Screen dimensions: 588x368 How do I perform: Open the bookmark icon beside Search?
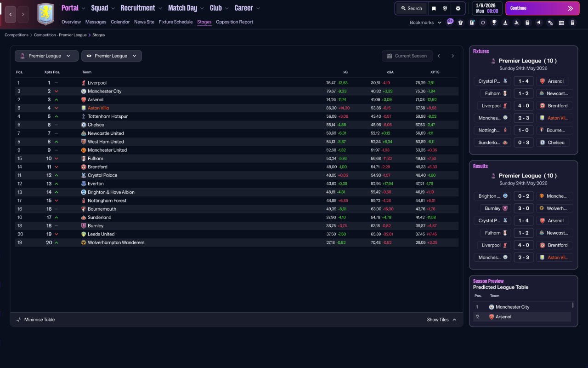[x=434, y=8]
